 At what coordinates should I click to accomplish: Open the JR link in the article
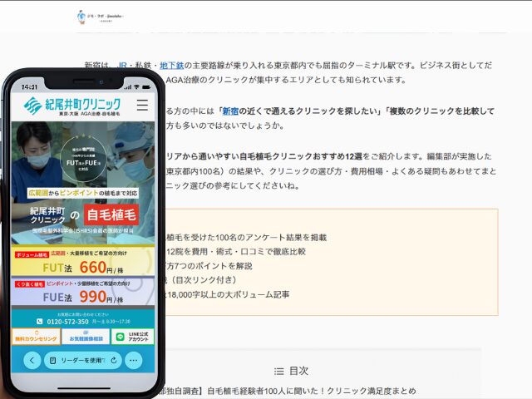(122, 65)
